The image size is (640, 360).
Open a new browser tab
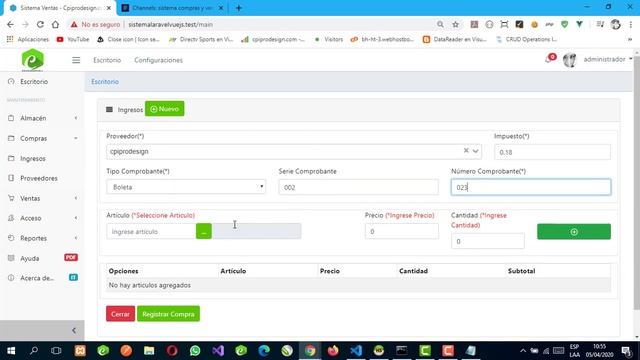[239, 8]
